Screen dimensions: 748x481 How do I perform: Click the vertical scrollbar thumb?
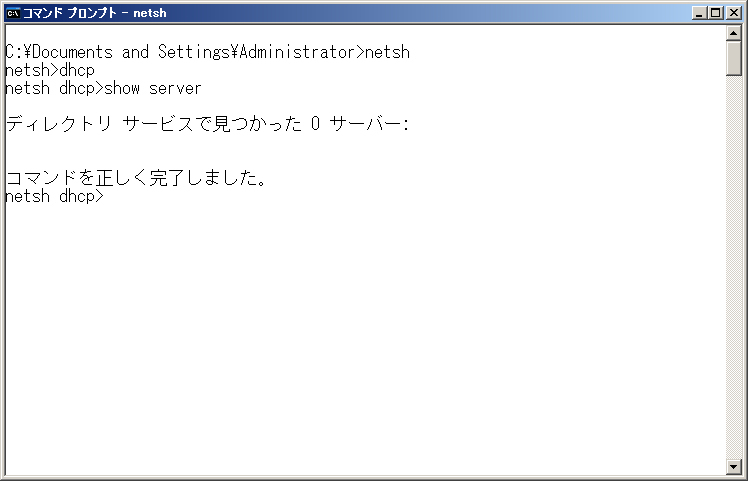click(x=733, y=58)
